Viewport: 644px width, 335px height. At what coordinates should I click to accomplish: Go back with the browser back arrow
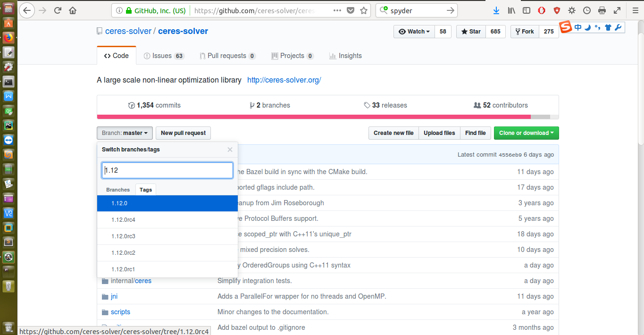tap(27, 10)
